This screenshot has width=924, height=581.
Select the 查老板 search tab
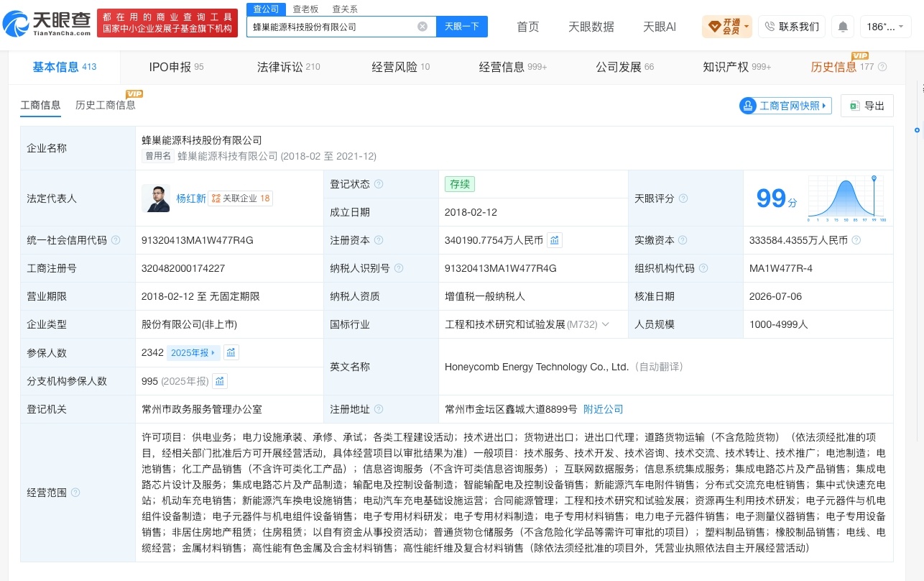click(306, 9)
